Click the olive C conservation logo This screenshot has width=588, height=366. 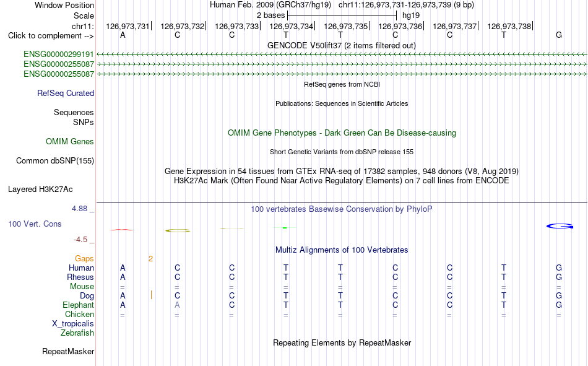tap(178, 230)
